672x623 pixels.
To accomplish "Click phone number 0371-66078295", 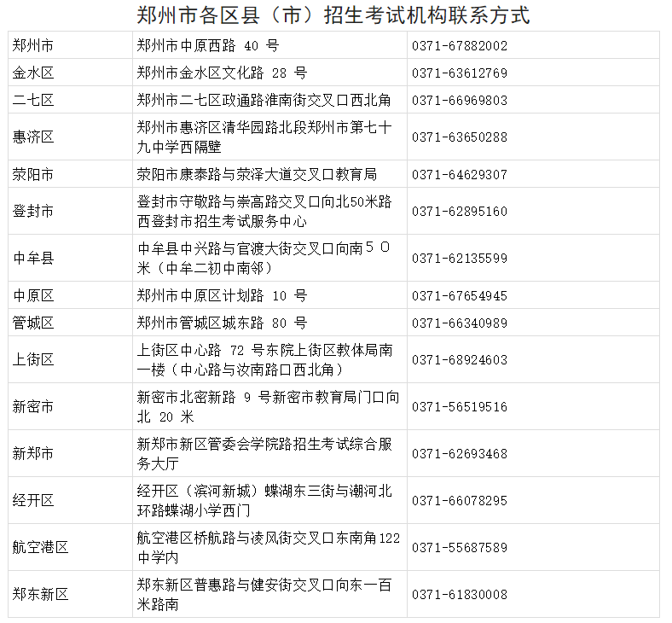I will [x=460, y=501].
